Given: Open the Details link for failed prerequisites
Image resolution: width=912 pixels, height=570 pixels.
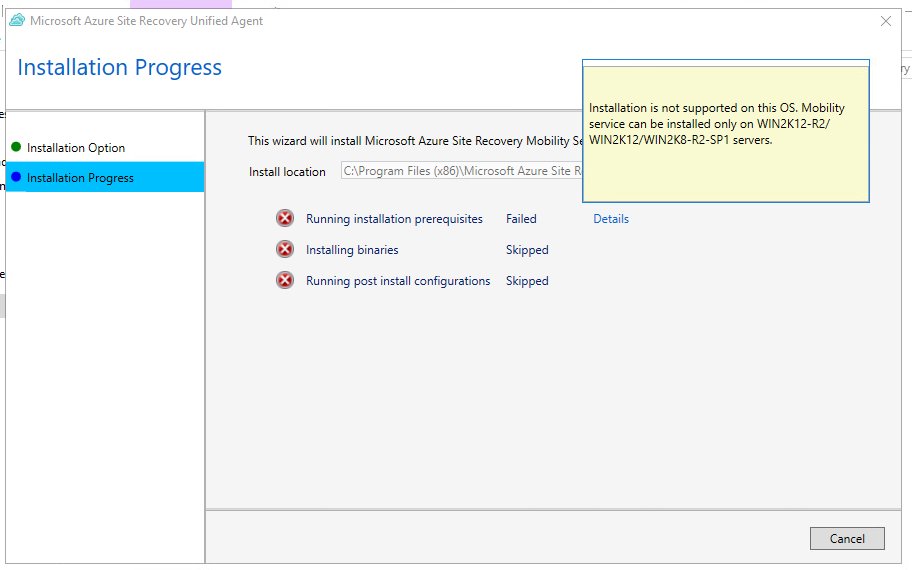Looking at the screenshot, I should (x=611, y=219).
